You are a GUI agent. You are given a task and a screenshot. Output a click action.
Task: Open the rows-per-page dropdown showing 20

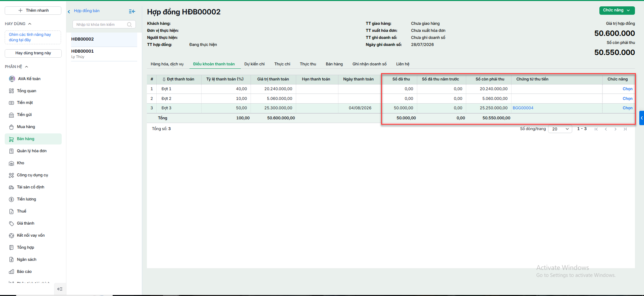560,129
